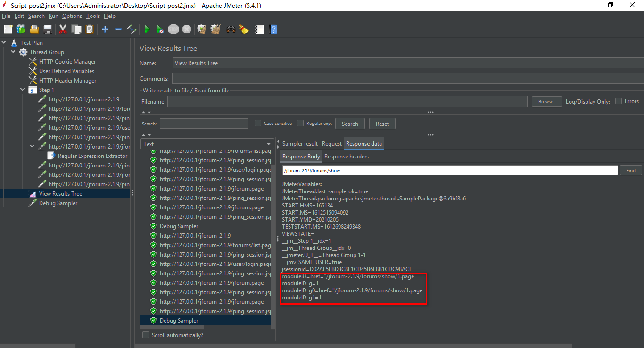Viewport: 644px width, 348px height.
Task: Save the test plan with floppy icon
Action: 47,29
